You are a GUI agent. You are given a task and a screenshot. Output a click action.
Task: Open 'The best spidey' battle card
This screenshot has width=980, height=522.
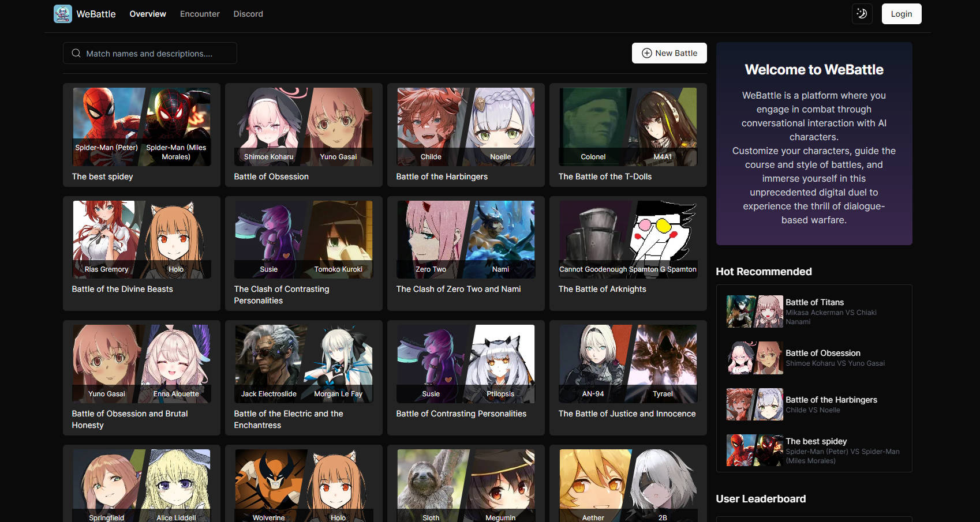(141, 136)
